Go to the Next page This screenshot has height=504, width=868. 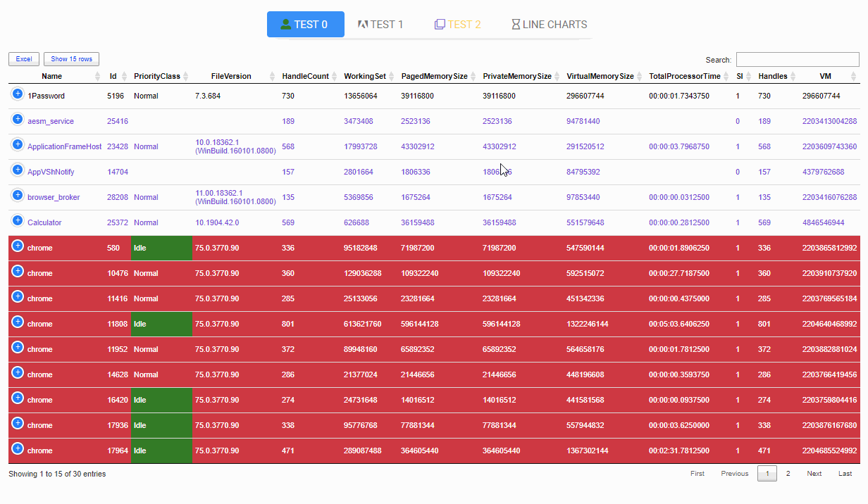coord(814,474)
